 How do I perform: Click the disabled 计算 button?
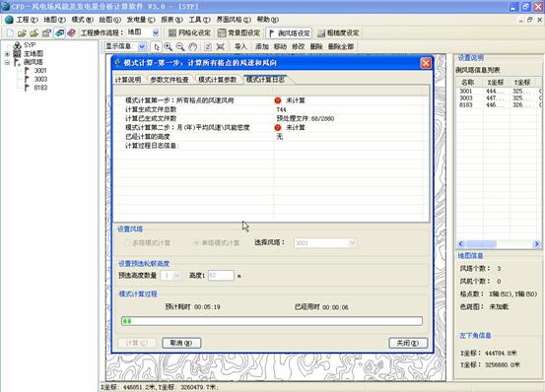137,343
